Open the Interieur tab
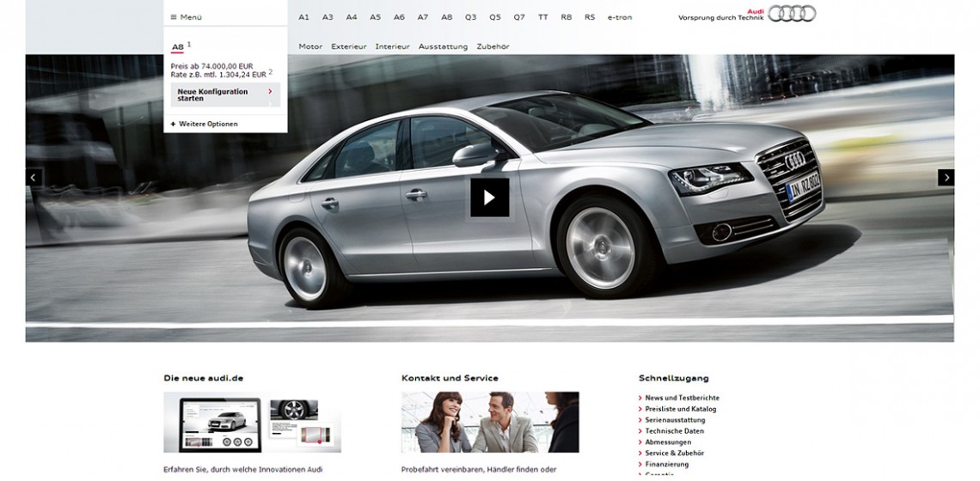The height and width of the screenshot is (481, 980). click(393, 47)
